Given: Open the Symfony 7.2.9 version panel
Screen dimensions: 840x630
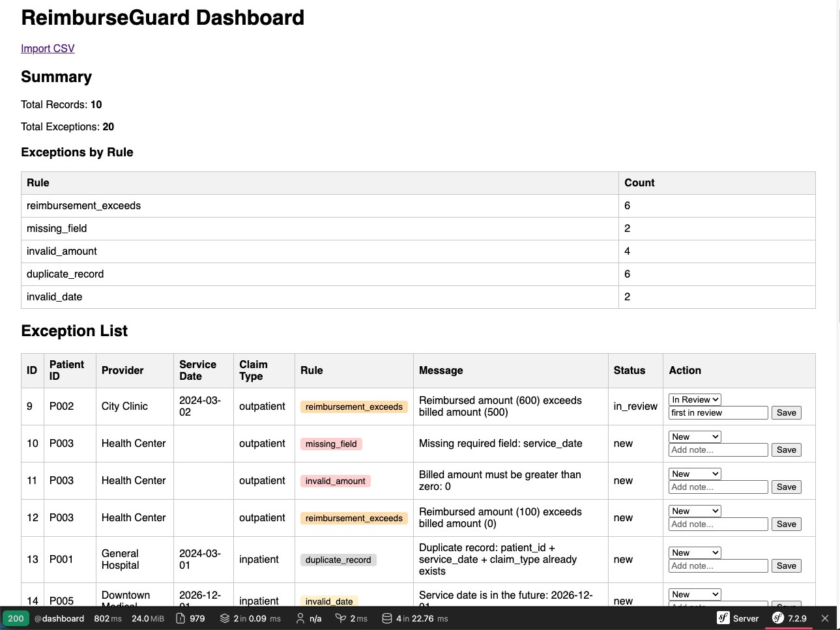Looking at the screenshot, I should [x=788, y=618].
